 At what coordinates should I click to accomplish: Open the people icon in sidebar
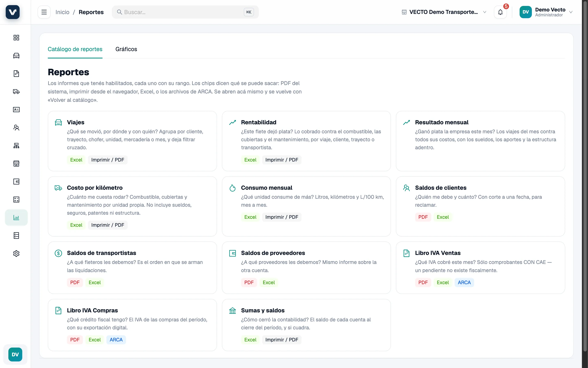tap(16, 128)
